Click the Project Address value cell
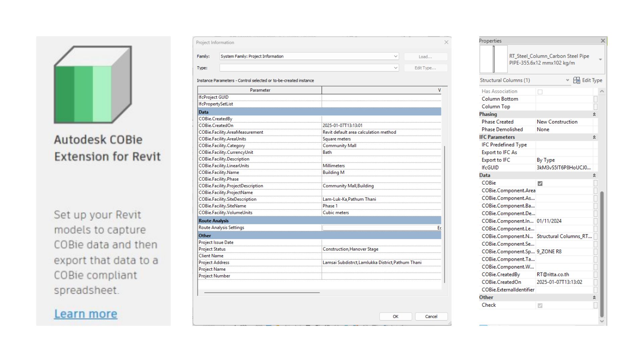Screen dimensions: 644x362 tap(382, 262)
